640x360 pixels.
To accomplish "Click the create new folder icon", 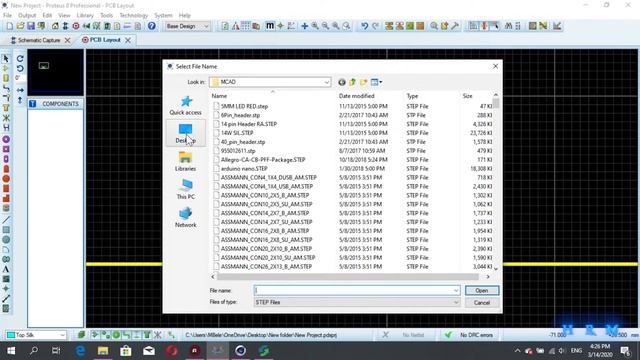I will click(x=363, y=82).
